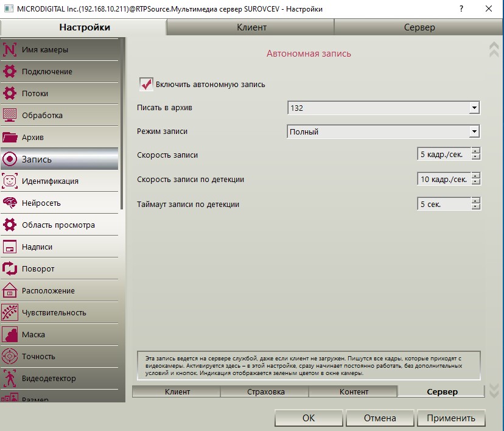The height and width of the screenshot is (431, 504).
Task: Click the house icon beside Расположение
Action: point(10,290)
